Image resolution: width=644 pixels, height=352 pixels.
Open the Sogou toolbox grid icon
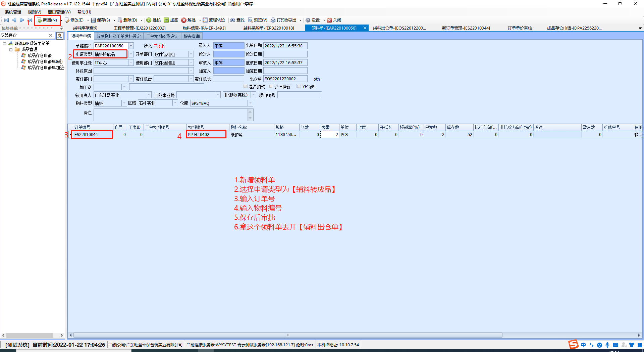[x=640, y=345]
